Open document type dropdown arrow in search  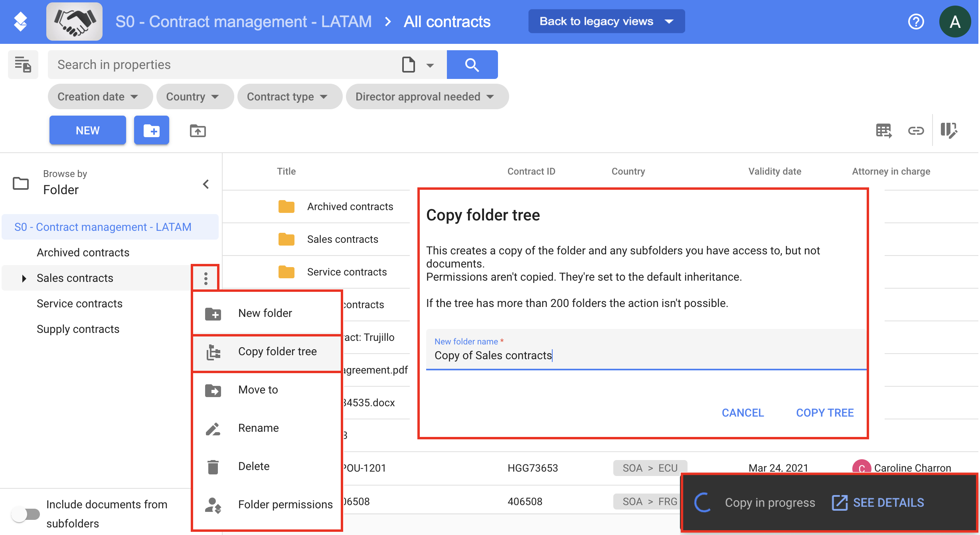click(x=430, y=65)
